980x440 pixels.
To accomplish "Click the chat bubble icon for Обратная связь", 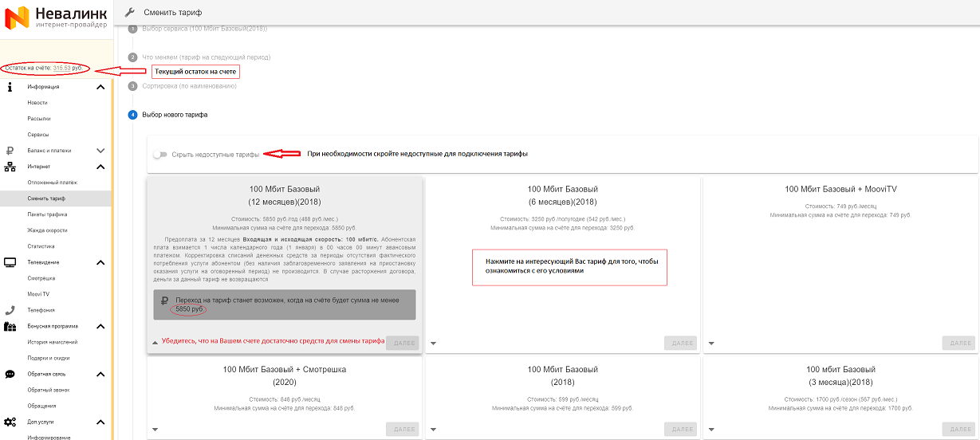I will click(x=10, y=374).
